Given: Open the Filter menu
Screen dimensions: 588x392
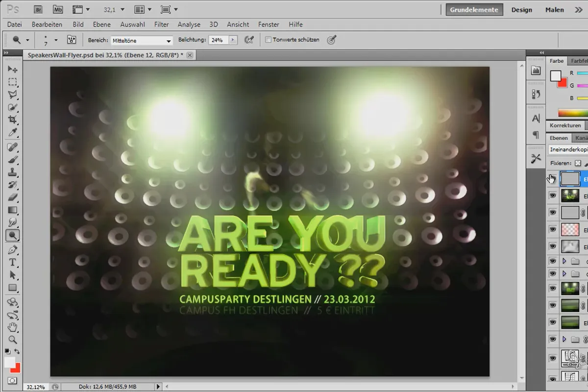Looking at the screenshot, I should point(161,24).
